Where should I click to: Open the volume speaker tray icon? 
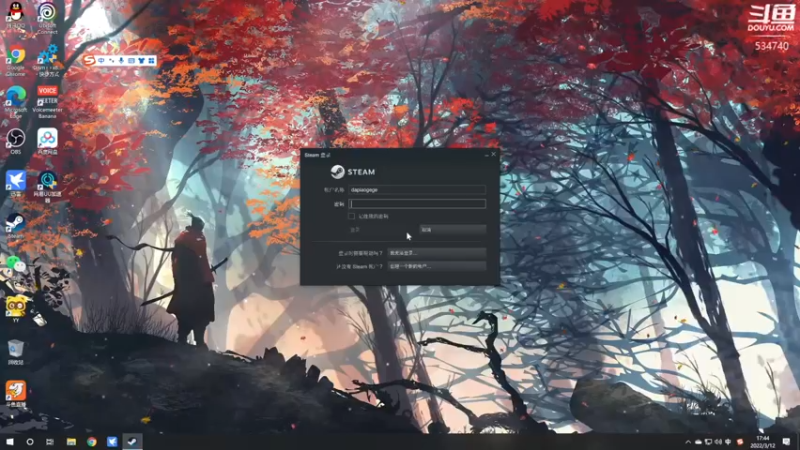718,442
